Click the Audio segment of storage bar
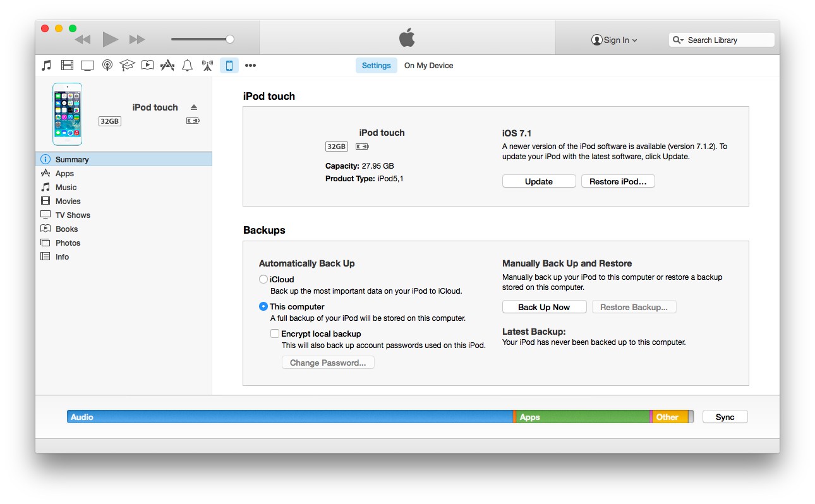Image resolution: width=815 pixels, height=504 pixels. 290,417
